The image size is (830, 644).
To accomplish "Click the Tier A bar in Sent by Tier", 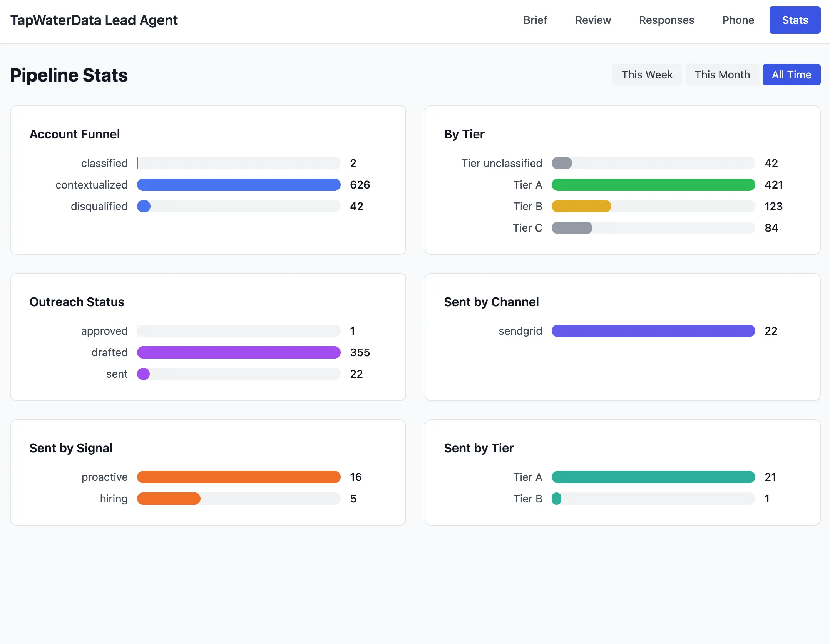I will (x=653, y=477).
